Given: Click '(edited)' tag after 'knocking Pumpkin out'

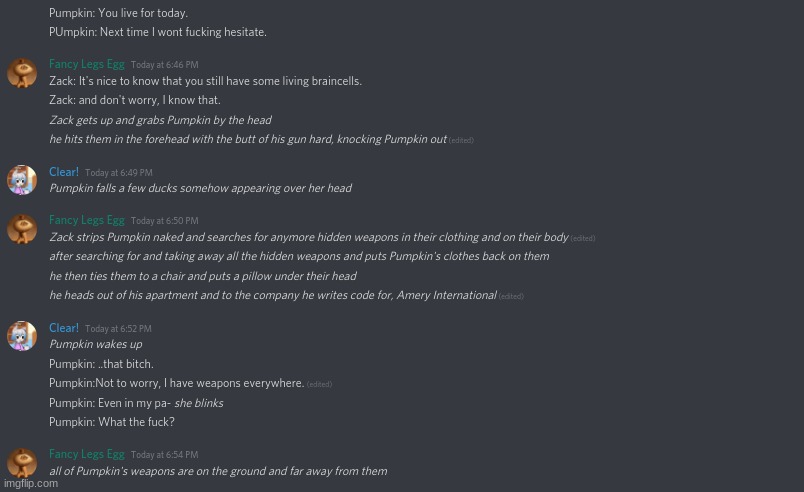Looking at the screenshot, I should pos(461,140).
